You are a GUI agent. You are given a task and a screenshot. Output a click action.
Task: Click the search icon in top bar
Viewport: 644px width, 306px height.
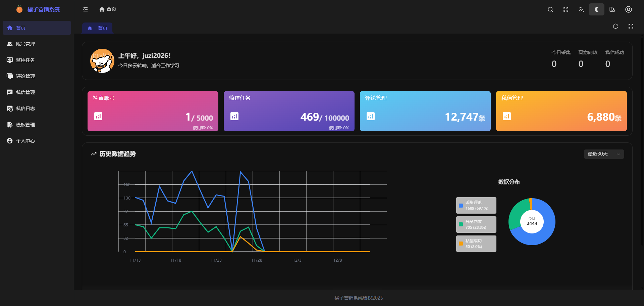coord(550,9)
